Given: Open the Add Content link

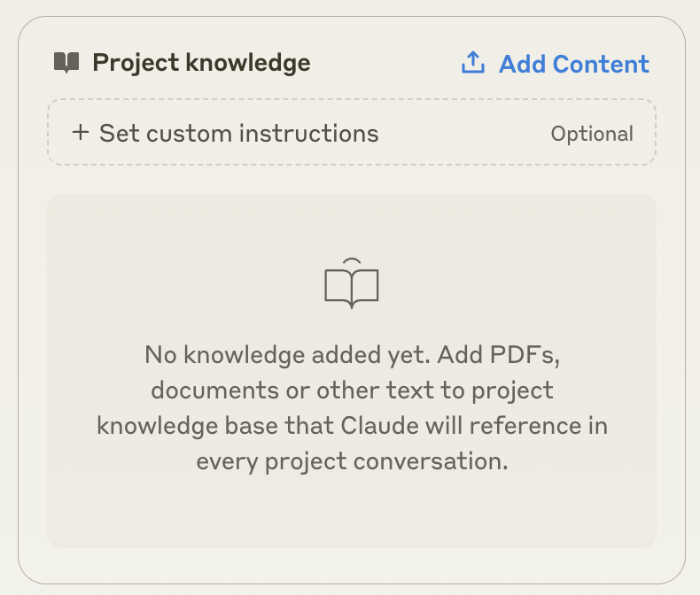Looking at the screenshot, I should click(556, 64).
